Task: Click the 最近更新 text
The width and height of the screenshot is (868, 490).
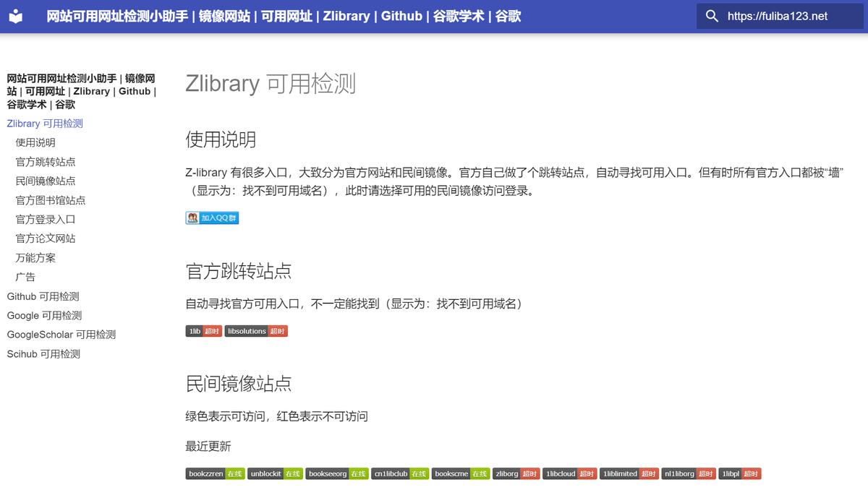Action: (x=208, y=447)
